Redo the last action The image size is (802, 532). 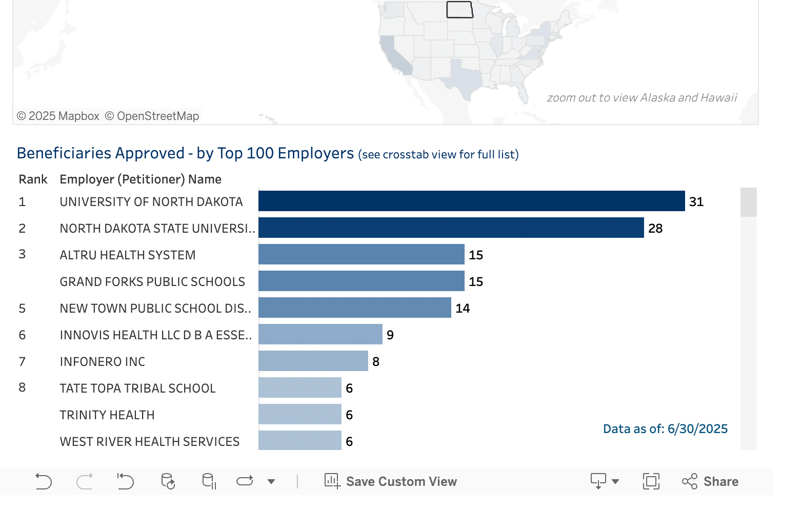pos(85,481)
